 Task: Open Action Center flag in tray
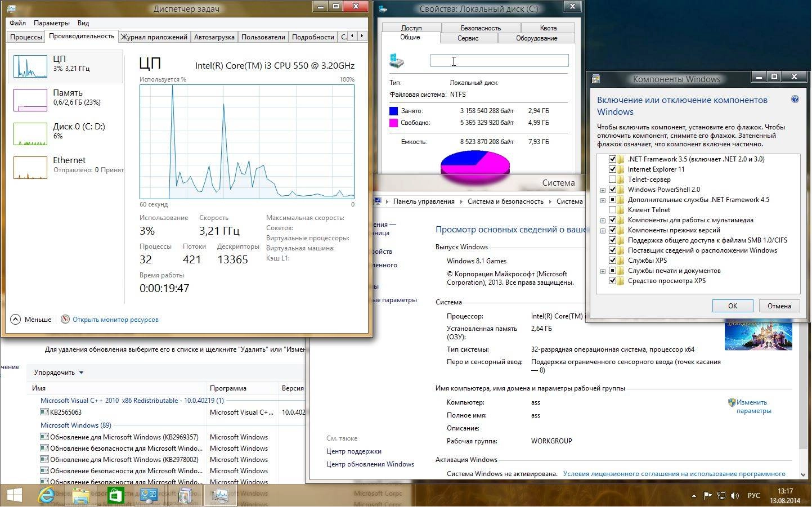point(707,496)
